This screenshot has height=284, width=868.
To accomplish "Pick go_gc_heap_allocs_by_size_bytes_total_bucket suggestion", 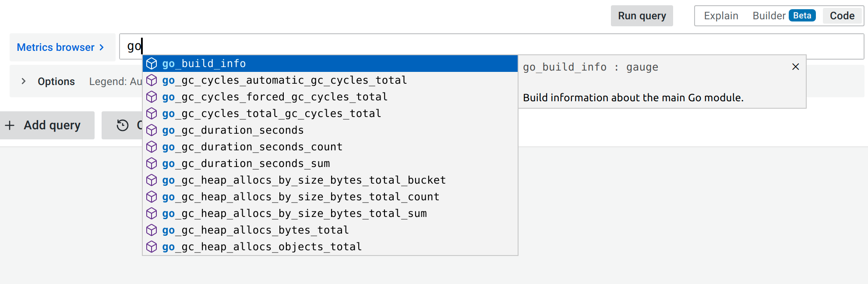I will (x=304, y=180).
